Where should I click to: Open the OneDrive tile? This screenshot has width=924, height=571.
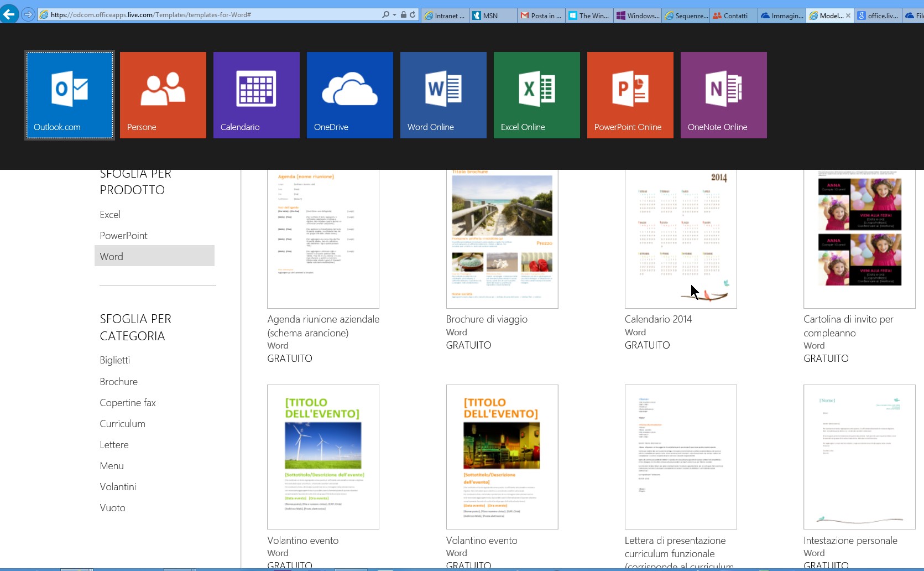point(350,95)
